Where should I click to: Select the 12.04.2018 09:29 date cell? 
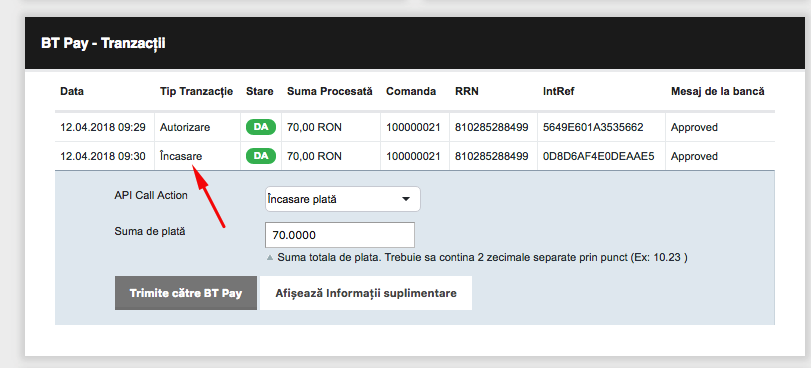tap(103, 127)
